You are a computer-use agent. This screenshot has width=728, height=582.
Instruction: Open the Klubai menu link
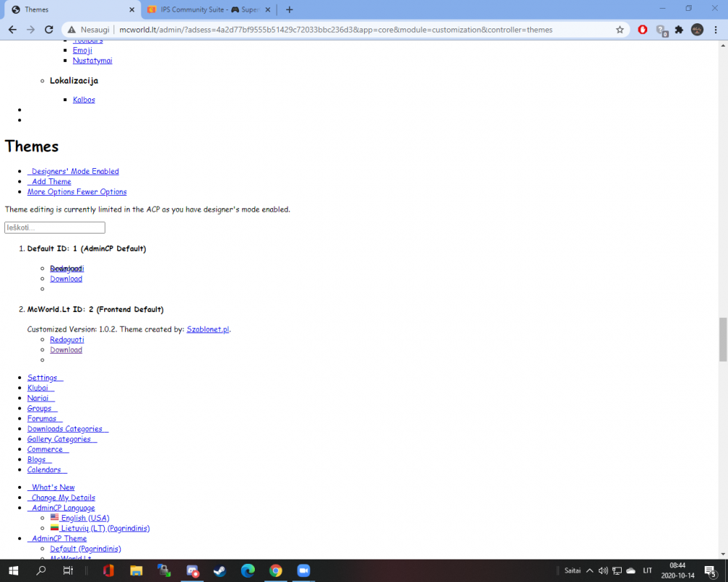click(41, 388)
